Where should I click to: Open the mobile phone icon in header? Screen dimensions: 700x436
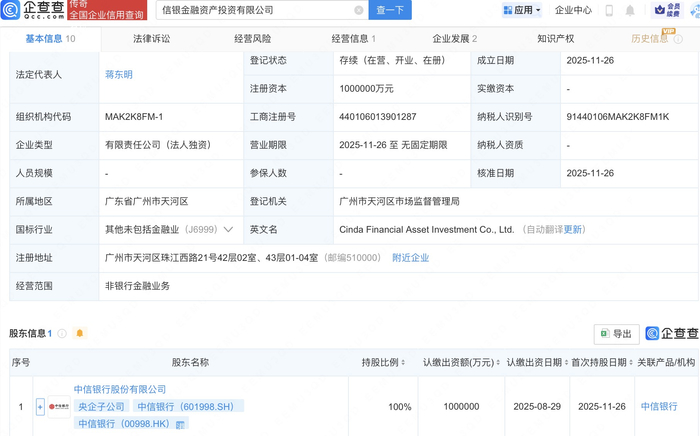[608, 10]
